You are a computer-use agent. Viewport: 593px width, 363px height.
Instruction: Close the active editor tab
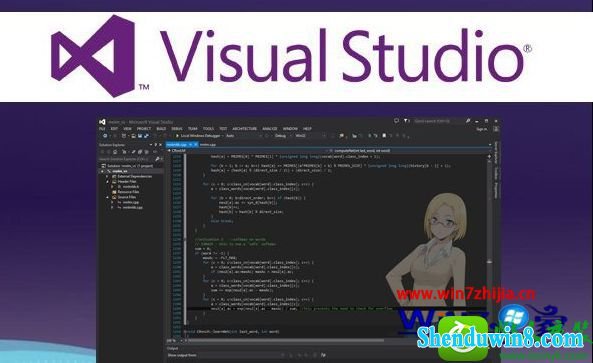[x=196, y=145]
